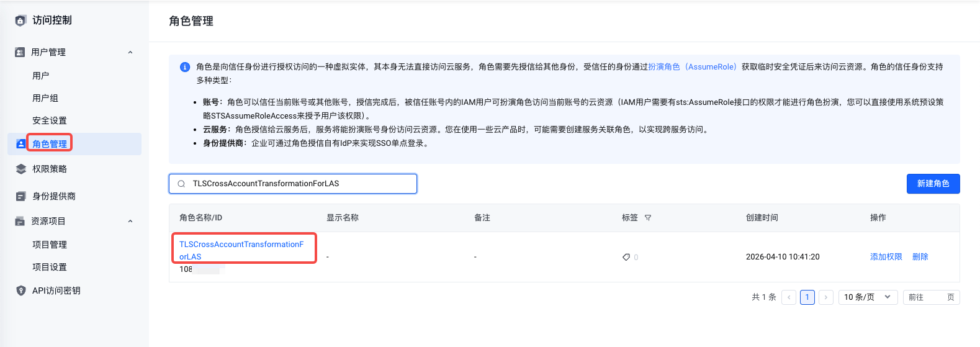The image size is (980, 347).
Task: Focus the role search input field
Action: pos(293,184)
